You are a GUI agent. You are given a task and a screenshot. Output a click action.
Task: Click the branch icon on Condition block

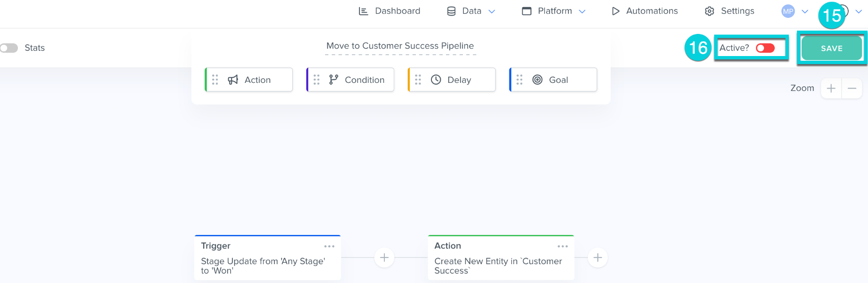coord(334,80)
